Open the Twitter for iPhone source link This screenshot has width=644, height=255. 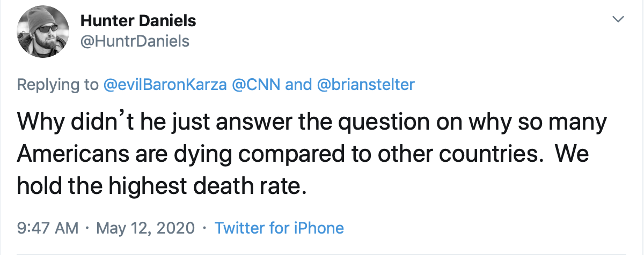pyautogui.click(x=279, y=228)
